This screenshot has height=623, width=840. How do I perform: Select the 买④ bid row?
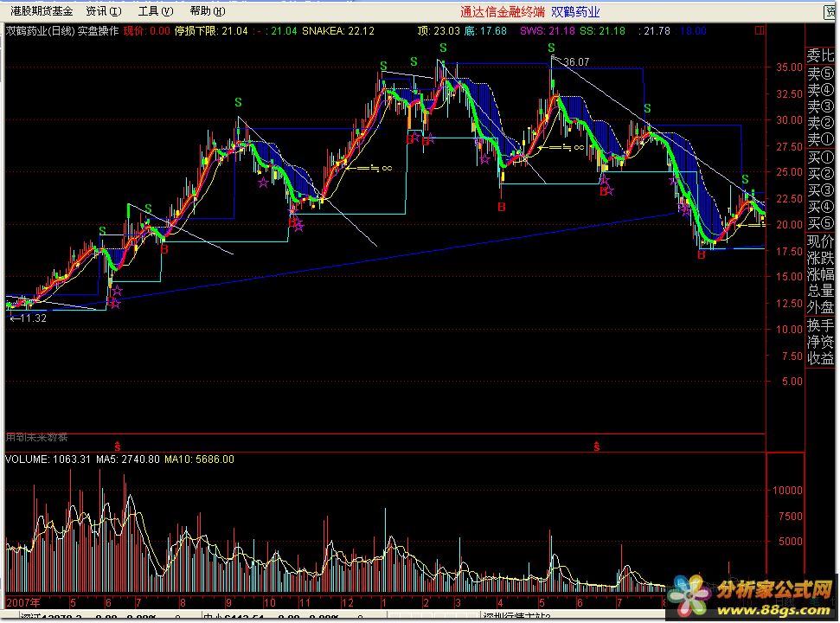[820, 207]
